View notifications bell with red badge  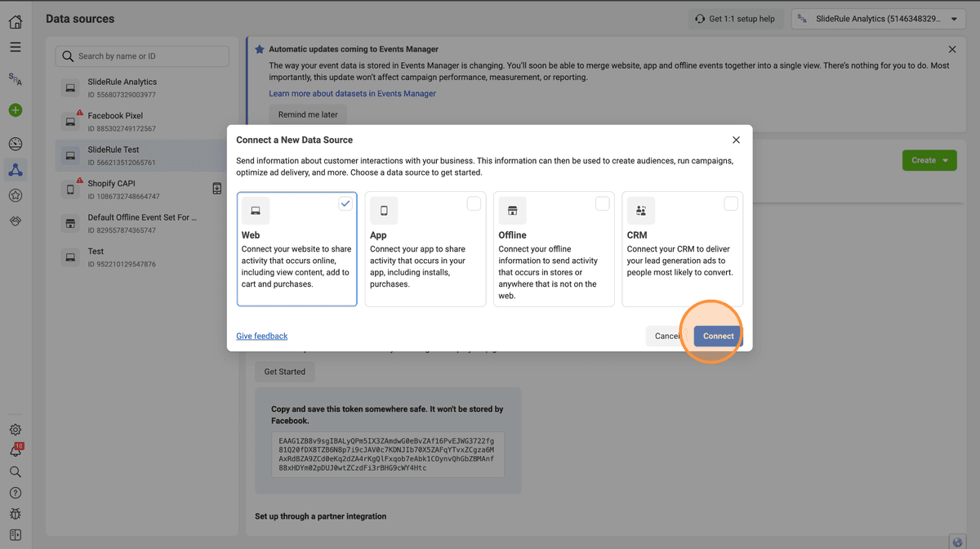15,450
